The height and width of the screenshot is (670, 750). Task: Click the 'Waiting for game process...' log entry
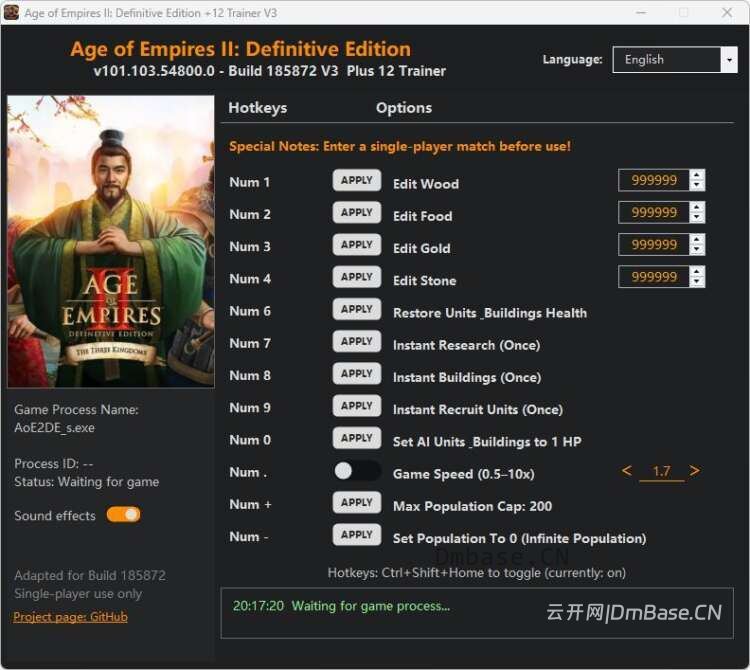pos(341,606)
